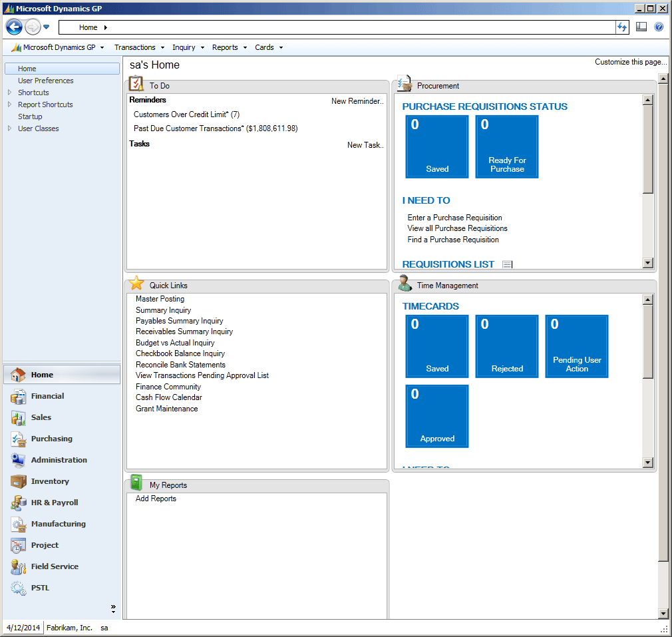The height and width of the screenshot is (637, 672).
Task: Open the Inventory navigation pane button
Action: pyautogui.click(x=62, y=481)
